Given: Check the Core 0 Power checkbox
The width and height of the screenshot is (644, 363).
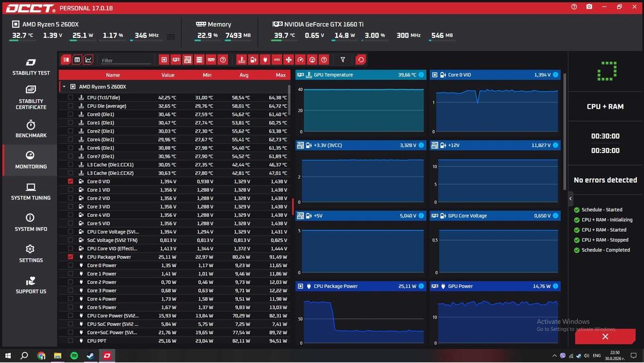Looking at the screenshot, I should pyautogui.click(x=71, y=265).
